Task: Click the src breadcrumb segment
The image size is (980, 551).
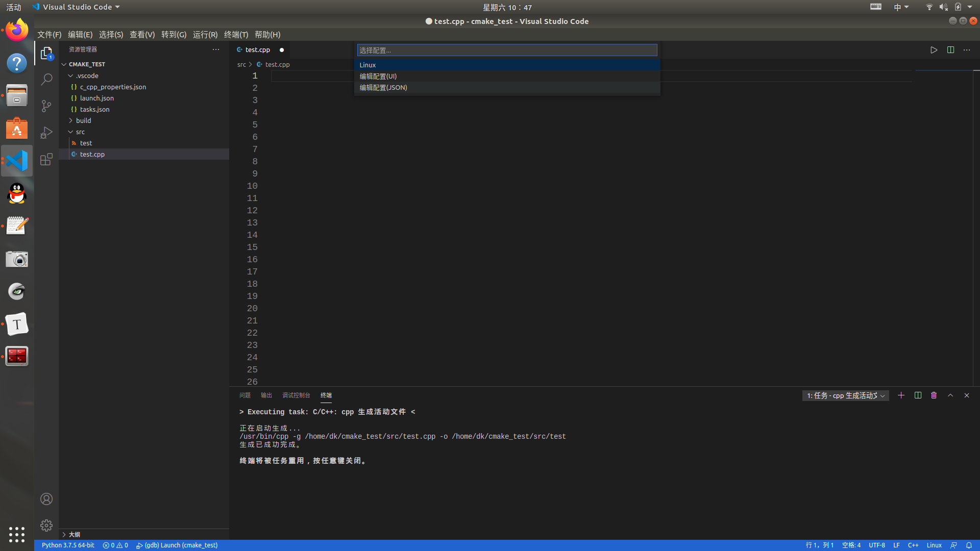Action: point(241,65)
